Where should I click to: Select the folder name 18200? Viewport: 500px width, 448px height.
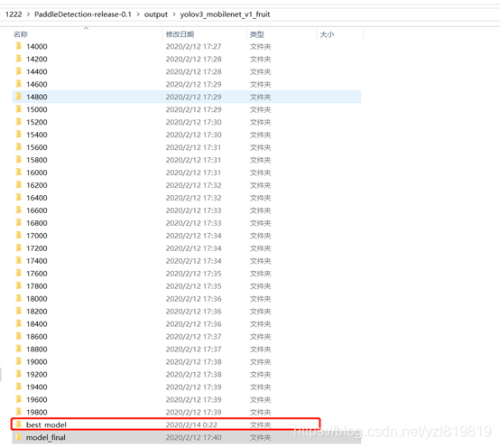click(x=37, y=311)
